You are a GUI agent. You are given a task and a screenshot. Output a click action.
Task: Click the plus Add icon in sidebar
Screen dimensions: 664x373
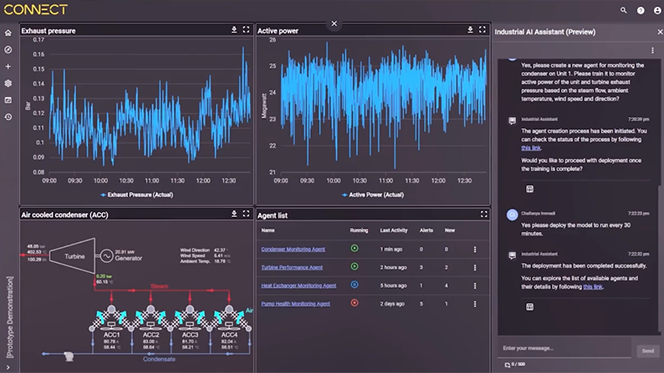tap(8, 66)
